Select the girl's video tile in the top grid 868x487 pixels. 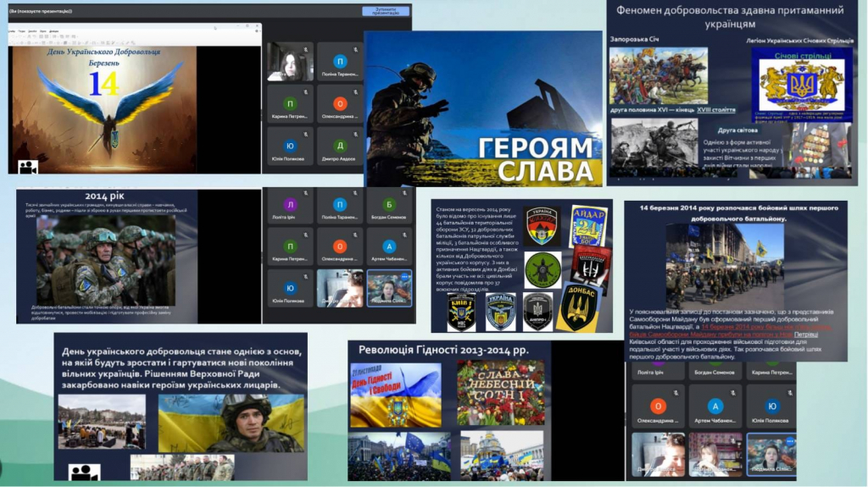pyautogui.click(x=290, y=62)
